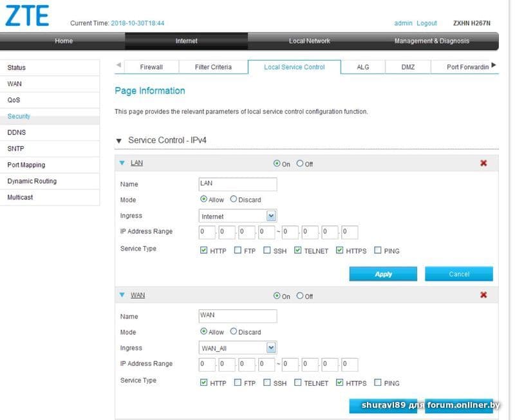Check PING in WAN service types
The height and width of the screenshot is (420, 515).
(378, 383)
